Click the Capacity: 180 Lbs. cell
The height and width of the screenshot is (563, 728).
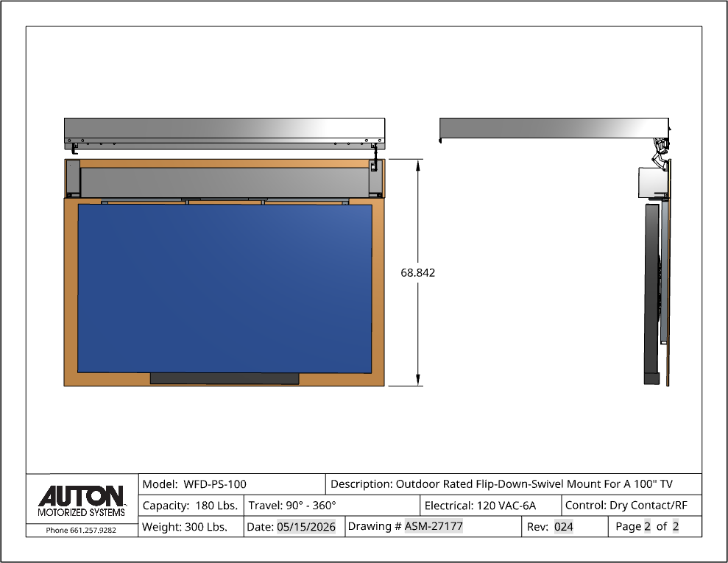(x=191, y=505)
